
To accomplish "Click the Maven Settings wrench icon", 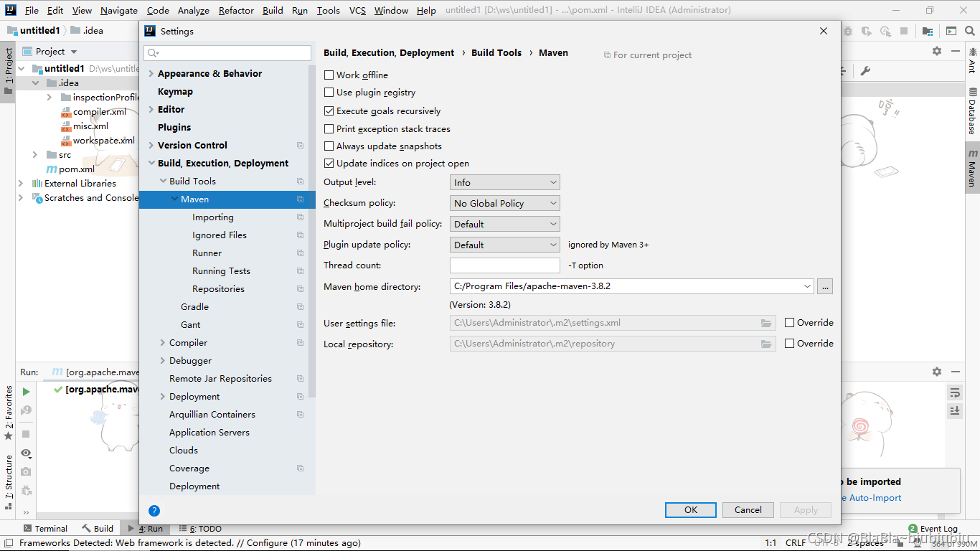I will point(865,70).
